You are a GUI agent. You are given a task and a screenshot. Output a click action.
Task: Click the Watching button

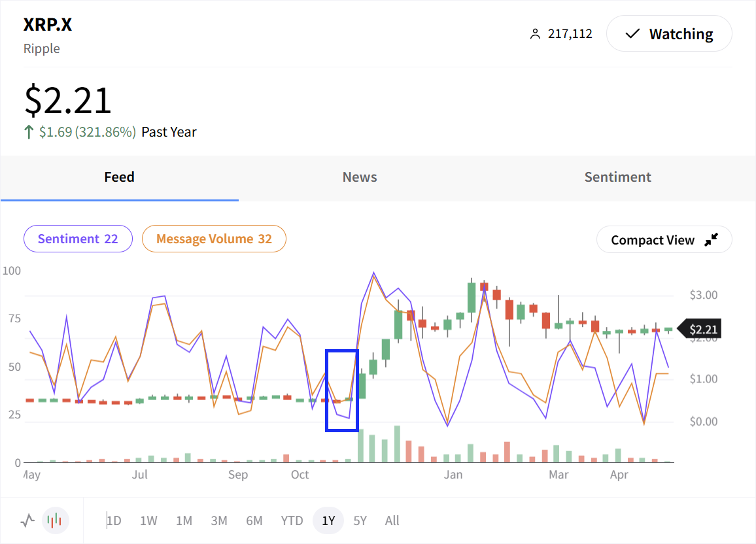point(669,34)
